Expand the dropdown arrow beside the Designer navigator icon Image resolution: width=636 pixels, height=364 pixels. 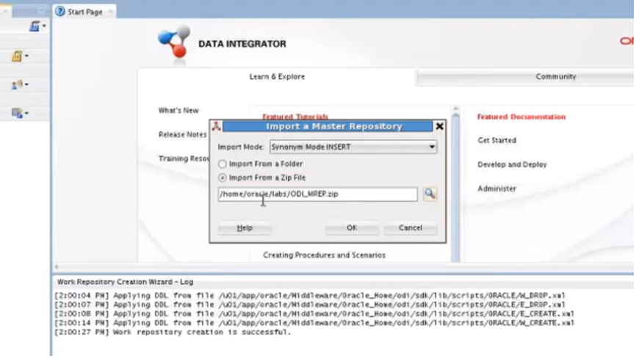coord(44,27)
